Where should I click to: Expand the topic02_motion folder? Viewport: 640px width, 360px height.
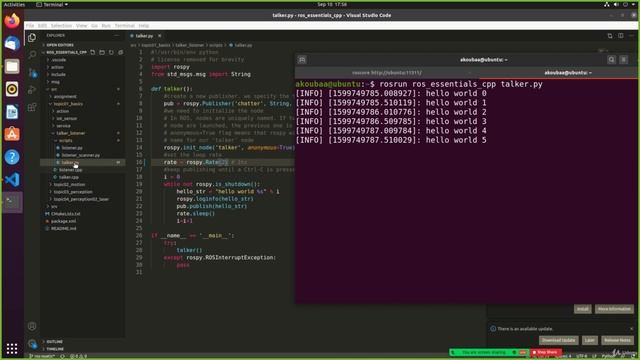click(x=69, y=185)
